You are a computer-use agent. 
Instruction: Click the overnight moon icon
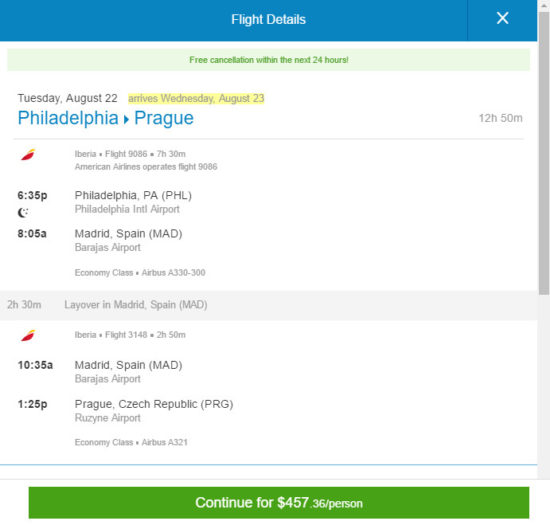(23, 213)
